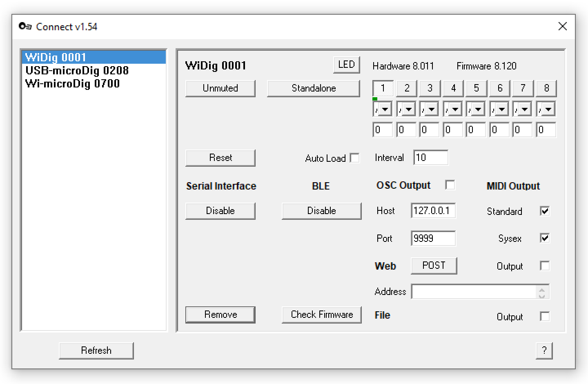Select sensor input button 1

(383, 88)
